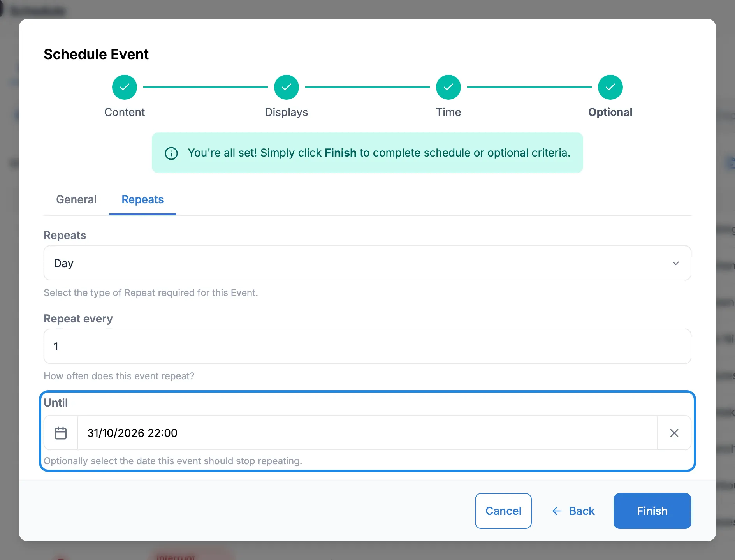The width and height of the screenshot is (735, 560).
Task: Click the Time step label
Action: [448, 112]
